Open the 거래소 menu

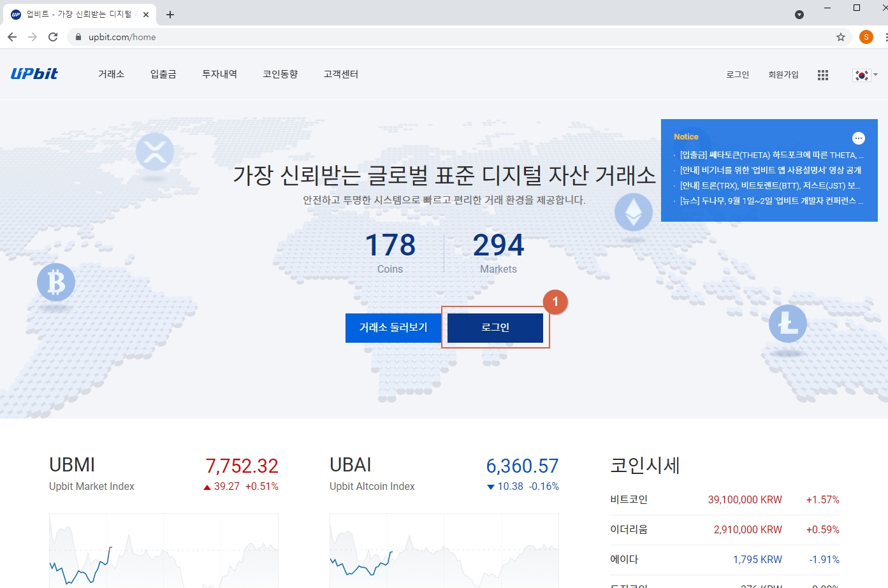coord(112,74)
